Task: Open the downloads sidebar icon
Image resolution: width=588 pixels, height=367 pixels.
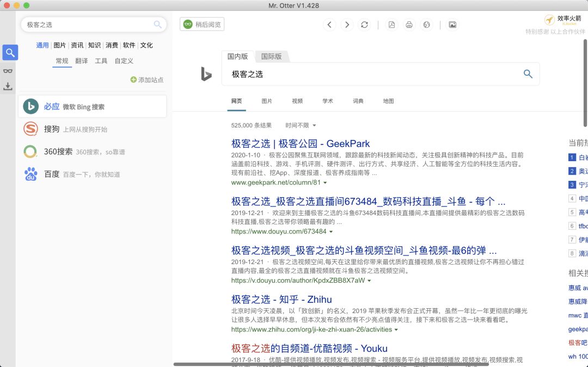Action: coord(8,87)
